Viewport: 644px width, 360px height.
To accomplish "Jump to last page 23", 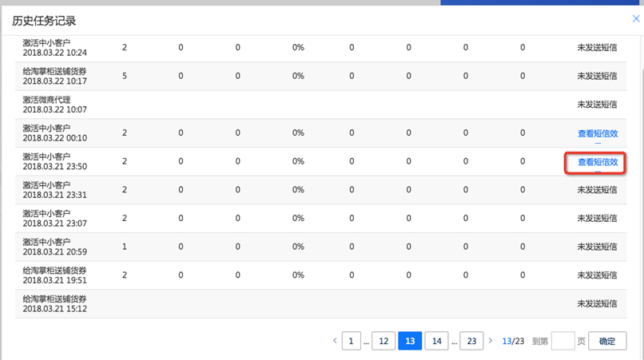I will [471, 341].
